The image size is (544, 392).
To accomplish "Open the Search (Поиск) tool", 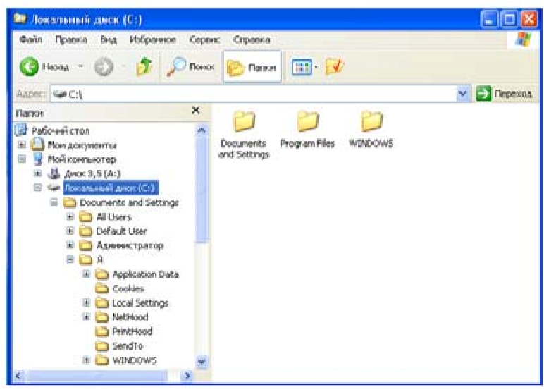I will [x=190, y=66].
